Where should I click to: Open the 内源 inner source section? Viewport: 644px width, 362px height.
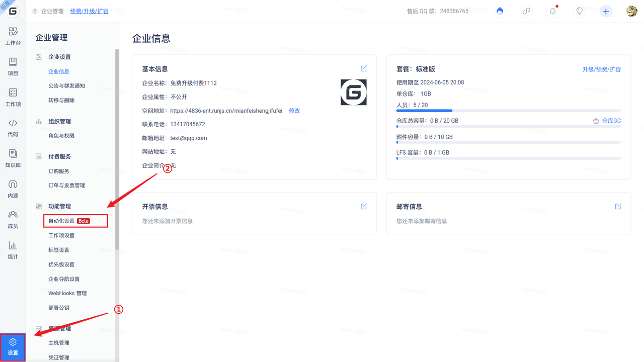[13, 189]
